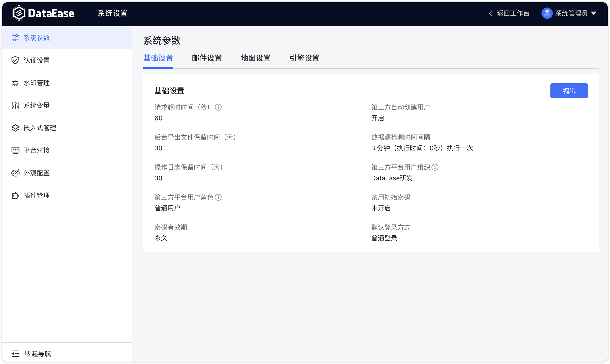Click the 请求超时时间（秒） label

coord(182,107)
